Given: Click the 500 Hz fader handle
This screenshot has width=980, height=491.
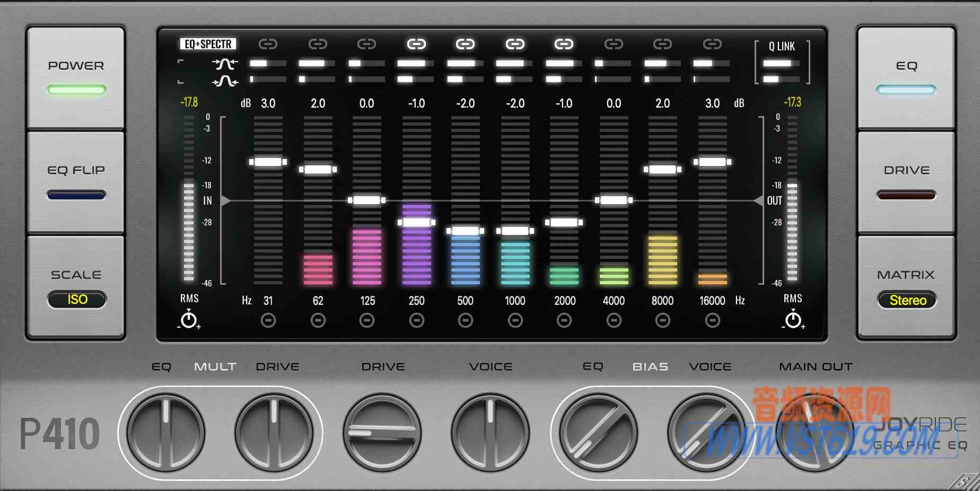Looking at the screenshot, I should click(466, 230).
